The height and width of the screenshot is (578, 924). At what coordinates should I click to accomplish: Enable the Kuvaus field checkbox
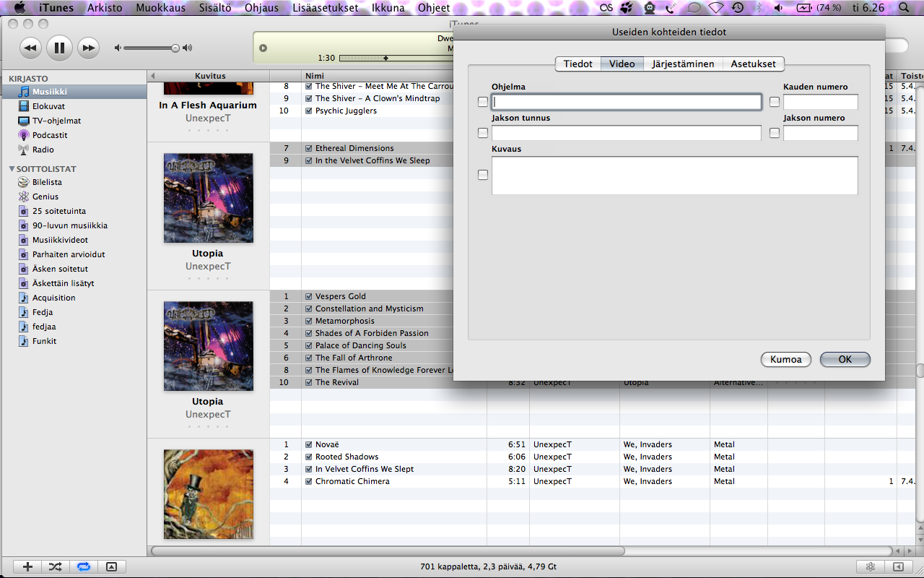pos(483,175)
